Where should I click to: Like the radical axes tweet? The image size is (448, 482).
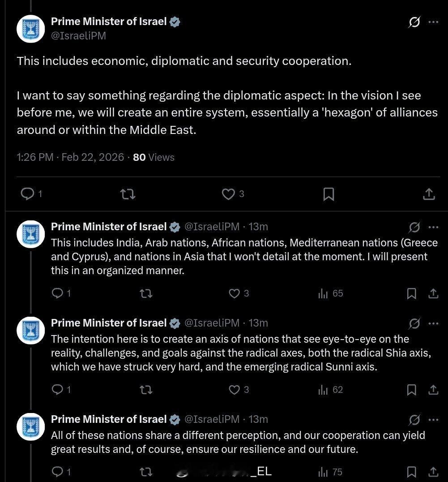pos(235,390)
